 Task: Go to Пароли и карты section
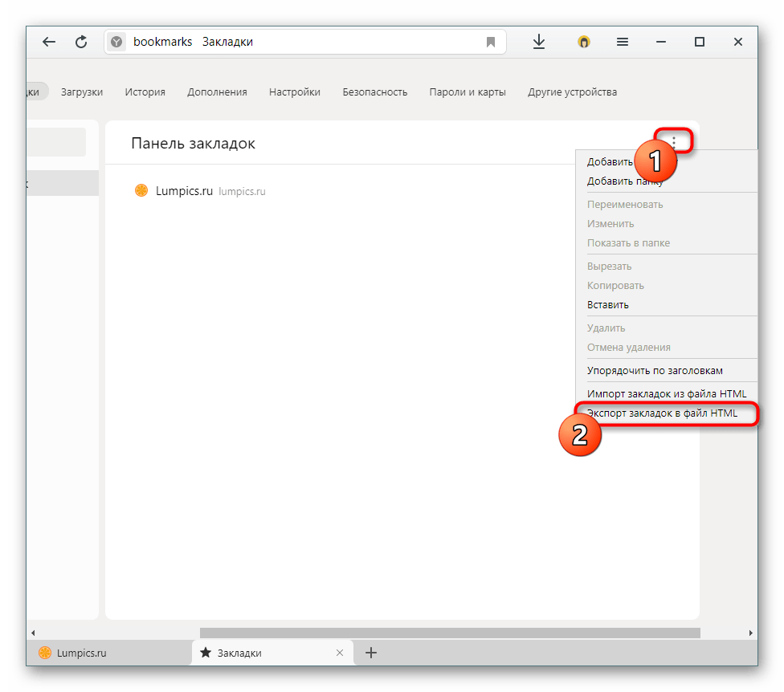pyautogui.click(x=468, y=92)
